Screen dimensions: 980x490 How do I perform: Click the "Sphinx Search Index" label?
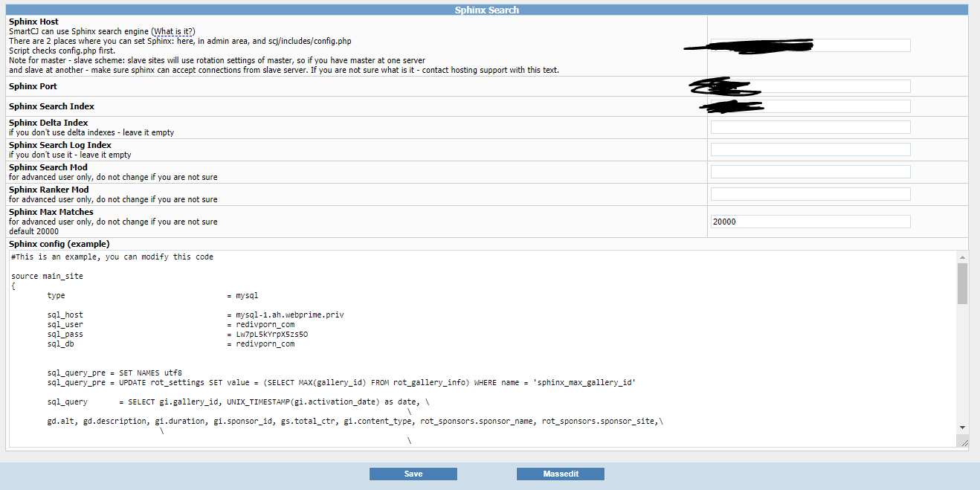pyautogui.click(x=52, y=106)
